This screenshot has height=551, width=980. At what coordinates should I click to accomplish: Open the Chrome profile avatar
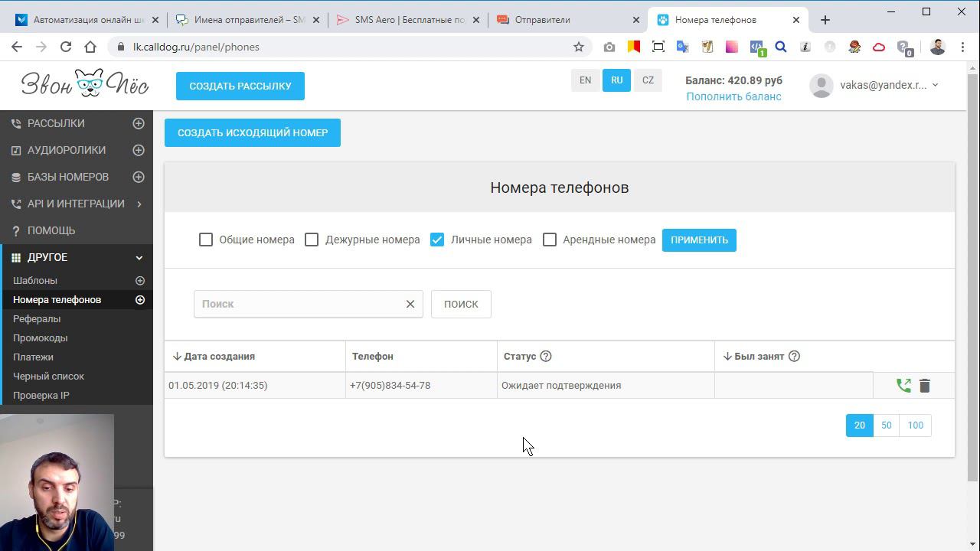(937, 47)
